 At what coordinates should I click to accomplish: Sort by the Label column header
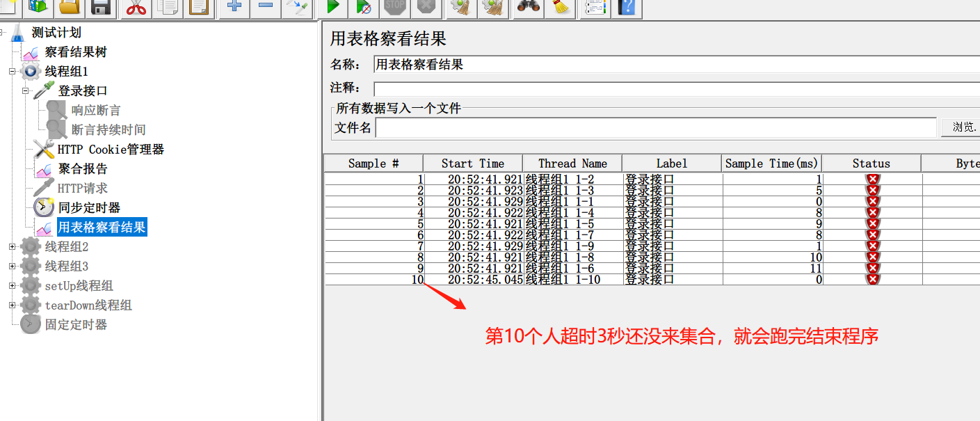672,164
